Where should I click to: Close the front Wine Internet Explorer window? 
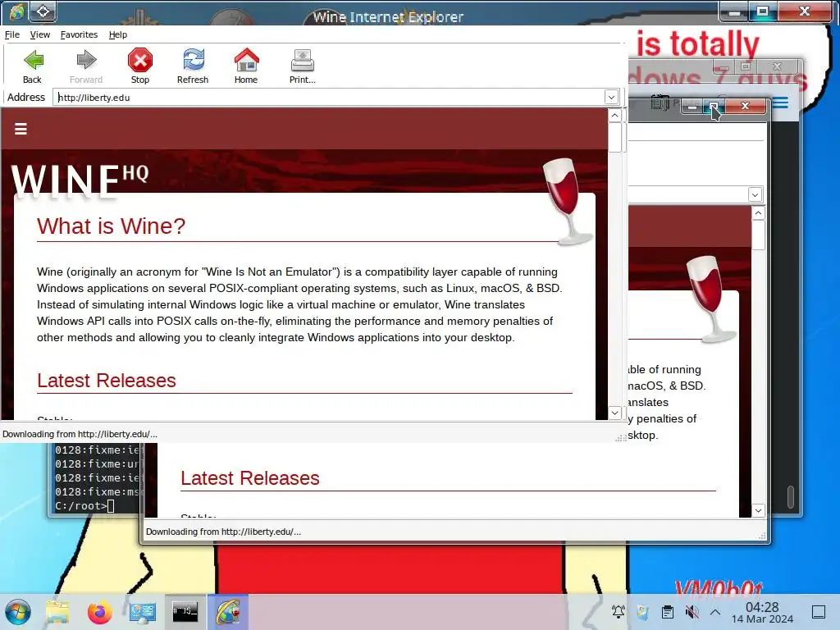[x=804, y=11]
